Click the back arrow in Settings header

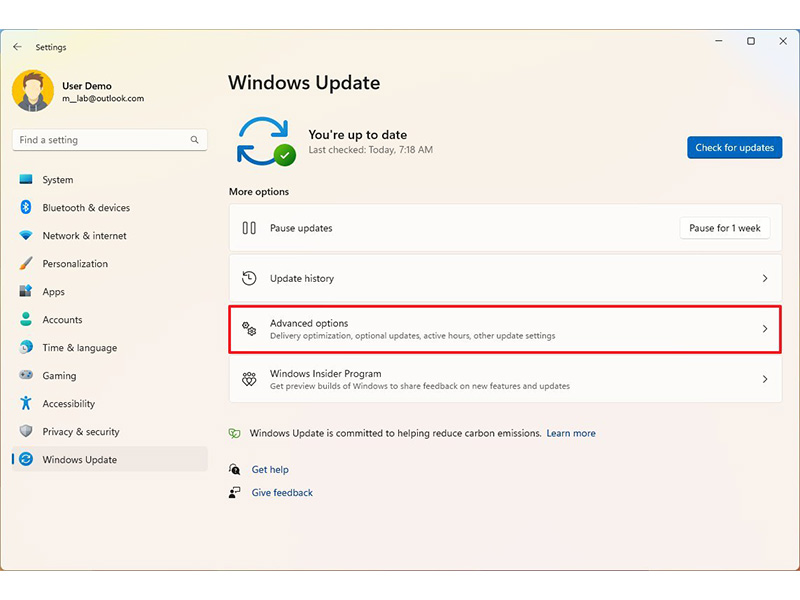tap(17, 47)
